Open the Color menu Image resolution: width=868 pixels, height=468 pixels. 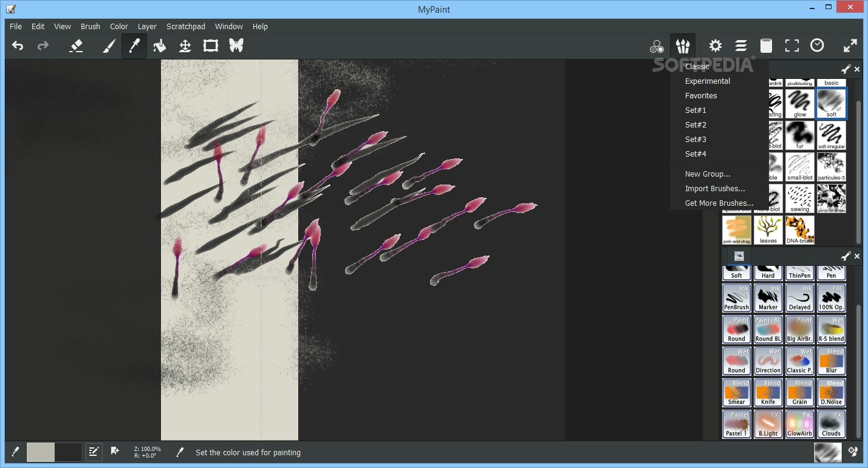click(x=119, y=26)
